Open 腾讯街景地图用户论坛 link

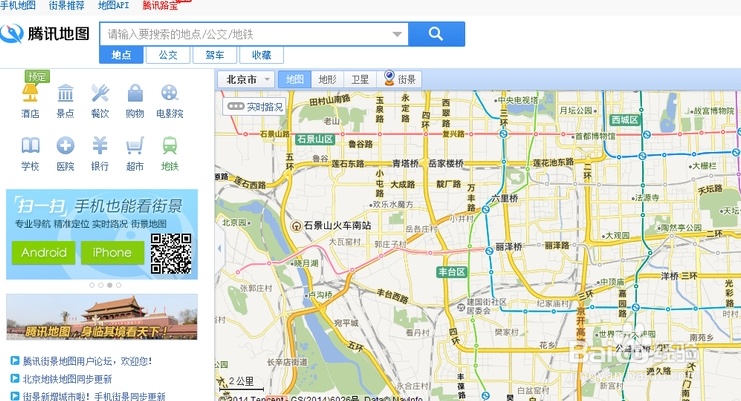tap(87, 361)
